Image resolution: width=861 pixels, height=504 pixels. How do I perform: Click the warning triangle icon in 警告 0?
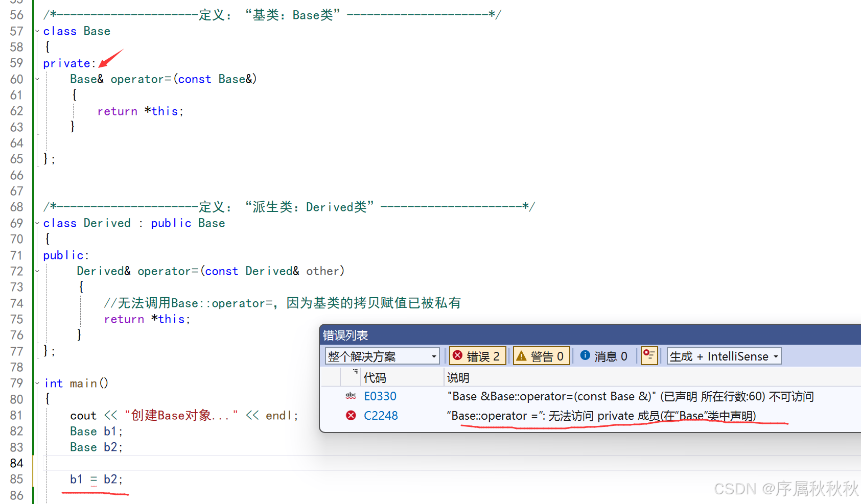pyautogui.click(x=522, y=355)
